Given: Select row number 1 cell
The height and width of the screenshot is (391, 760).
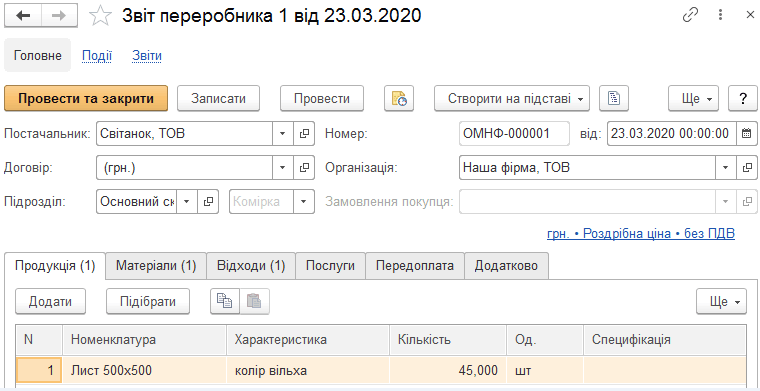Looking at the screenshot, I should (x=39, y=371).
